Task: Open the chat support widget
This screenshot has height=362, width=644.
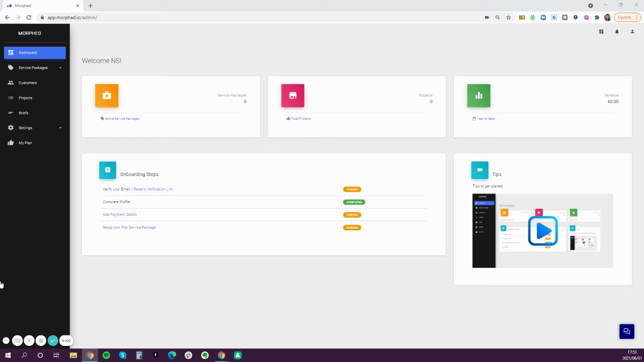Action: [626, 331]
